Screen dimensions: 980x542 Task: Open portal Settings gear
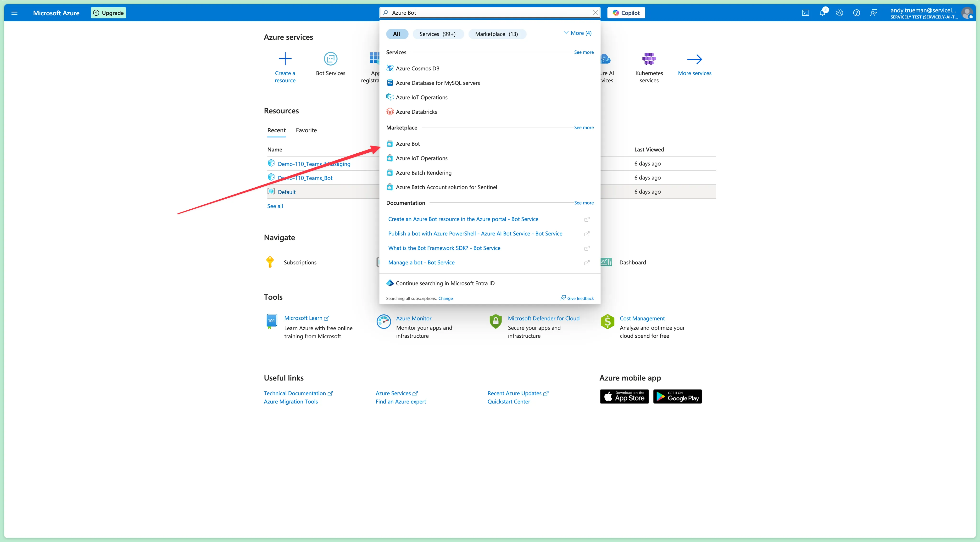click(x=840, y=13)
